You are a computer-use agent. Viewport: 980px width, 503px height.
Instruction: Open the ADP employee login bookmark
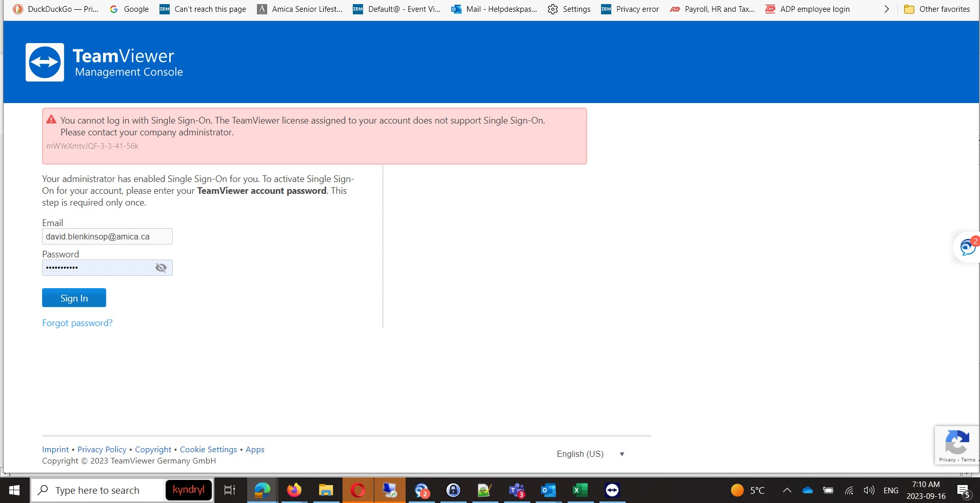pos(808,9)
